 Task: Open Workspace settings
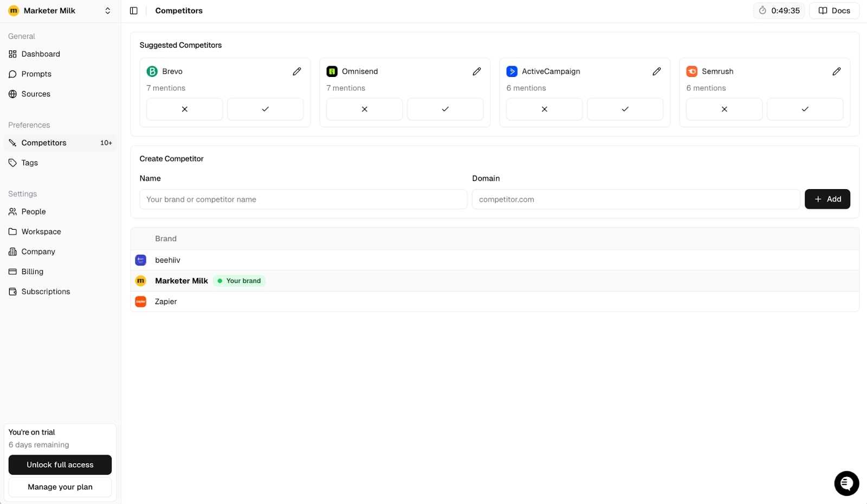60,232
